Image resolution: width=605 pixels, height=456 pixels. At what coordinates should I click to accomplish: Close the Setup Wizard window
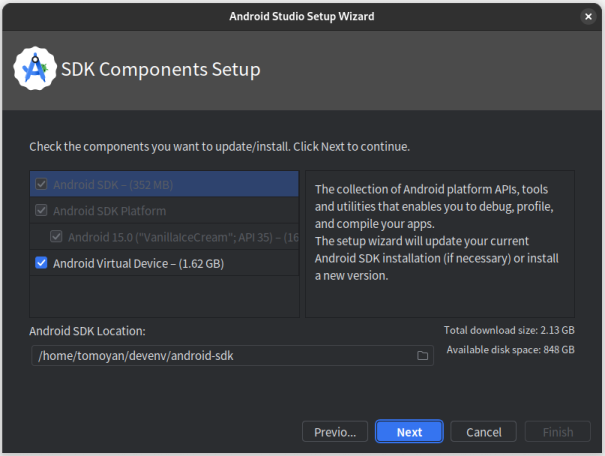click(588, 16)
